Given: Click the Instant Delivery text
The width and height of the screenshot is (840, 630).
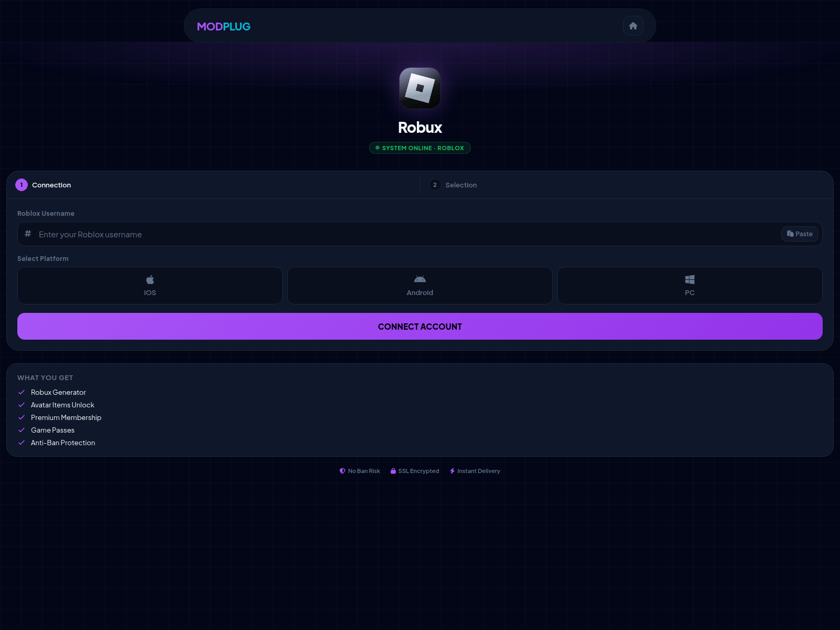Looking at the screenshot, I should coord(479,471).
